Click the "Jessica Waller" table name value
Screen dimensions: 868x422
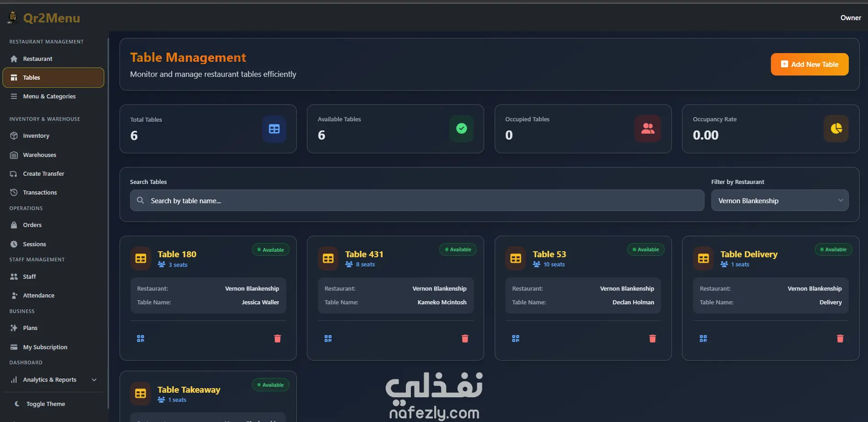pyautogui.click(x=260, y=303)
